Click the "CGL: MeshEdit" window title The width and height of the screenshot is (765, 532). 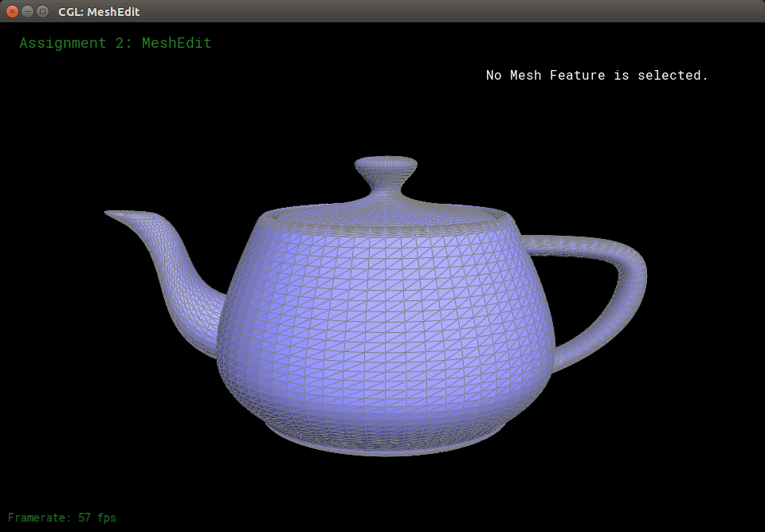click(x=99, y=12)
